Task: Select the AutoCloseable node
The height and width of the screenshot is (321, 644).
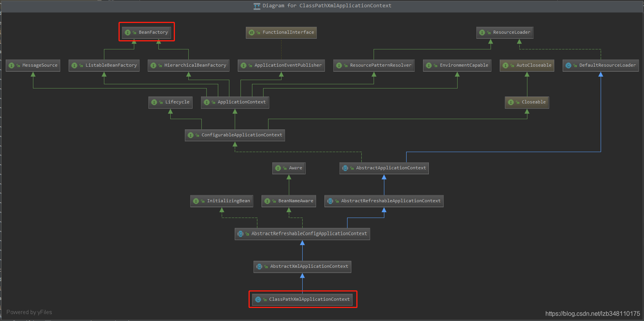Action: point(527,66)
